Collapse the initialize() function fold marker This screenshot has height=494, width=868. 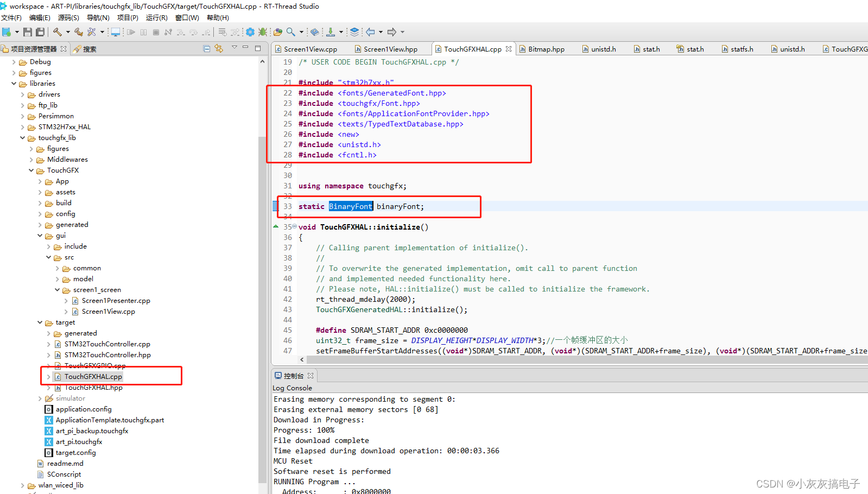(295, 227)
